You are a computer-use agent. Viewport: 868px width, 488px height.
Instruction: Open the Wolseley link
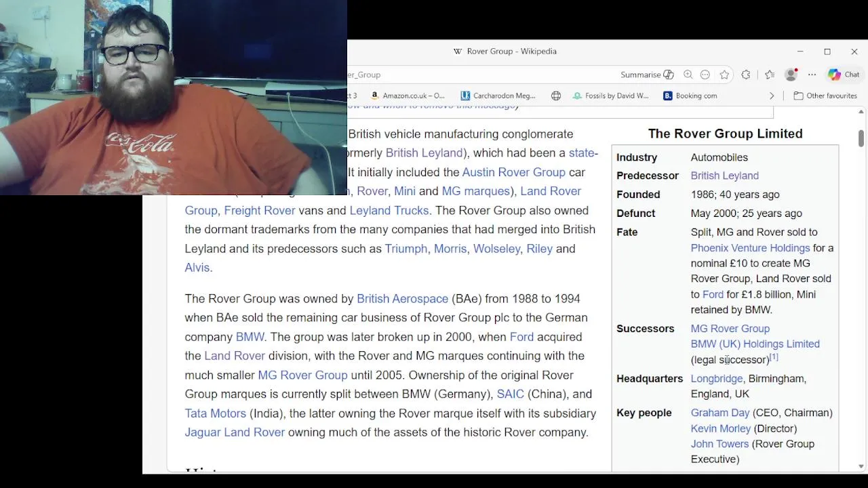496,249
